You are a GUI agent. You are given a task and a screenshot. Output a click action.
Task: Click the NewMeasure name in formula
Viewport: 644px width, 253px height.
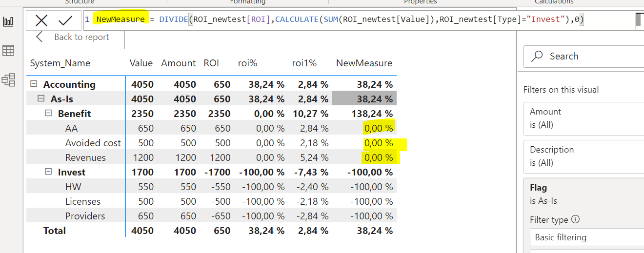pyautogui.click(x=121, y=19)
